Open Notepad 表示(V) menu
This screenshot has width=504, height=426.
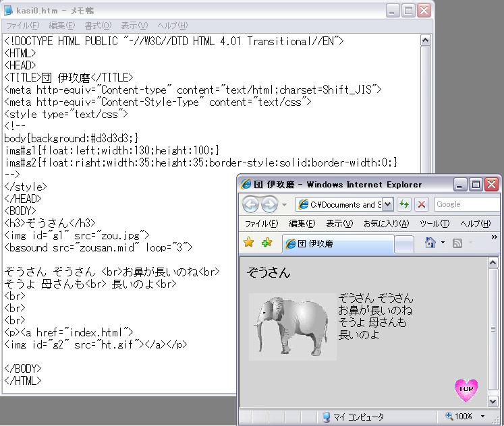[134, 26]
